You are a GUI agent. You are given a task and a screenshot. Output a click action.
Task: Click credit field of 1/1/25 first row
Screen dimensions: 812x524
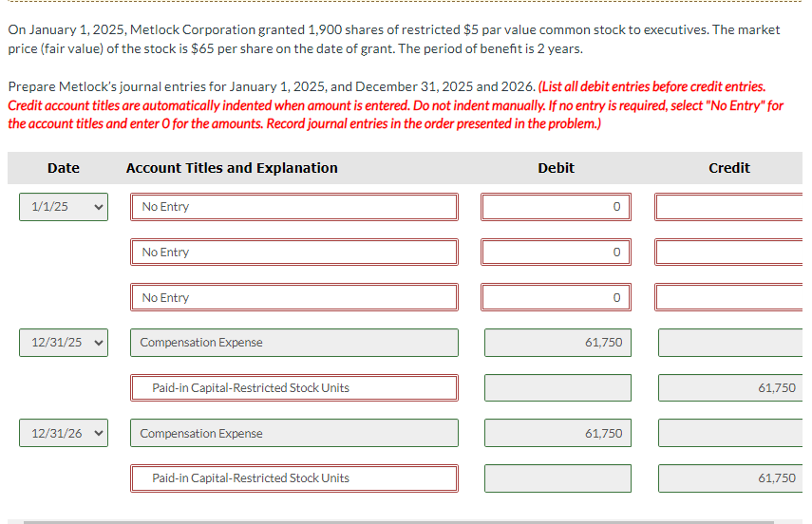[728, 207]
